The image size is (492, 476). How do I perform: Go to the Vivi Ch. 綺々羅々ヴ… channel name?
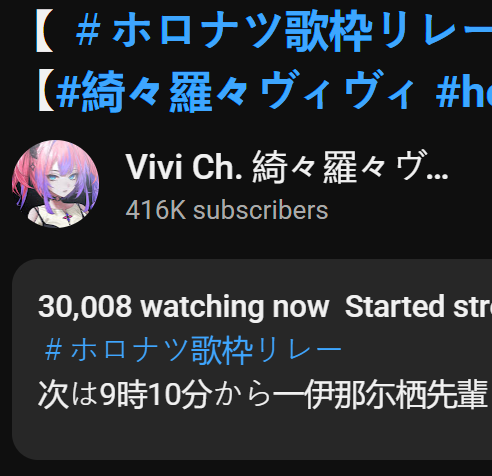click(x=287, y=167)
